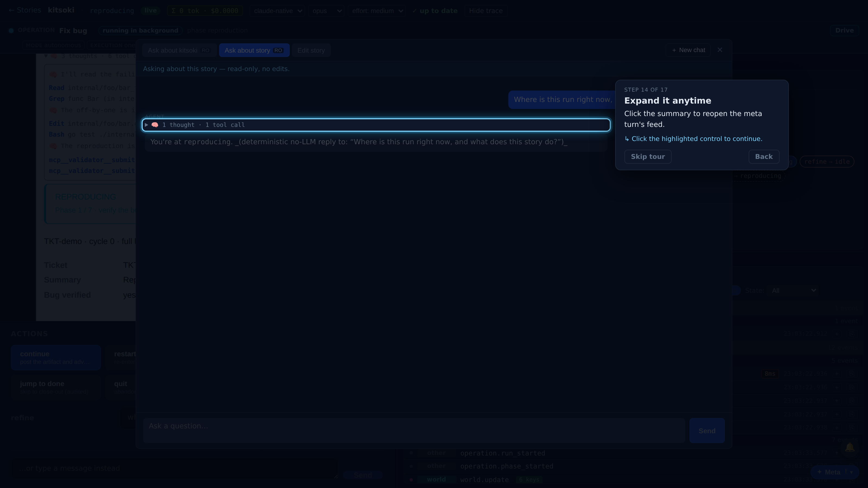Screen dimensions: 868x488
Task: Click plus icon on 23:03:33.577 event row
Action: (837, 453)
